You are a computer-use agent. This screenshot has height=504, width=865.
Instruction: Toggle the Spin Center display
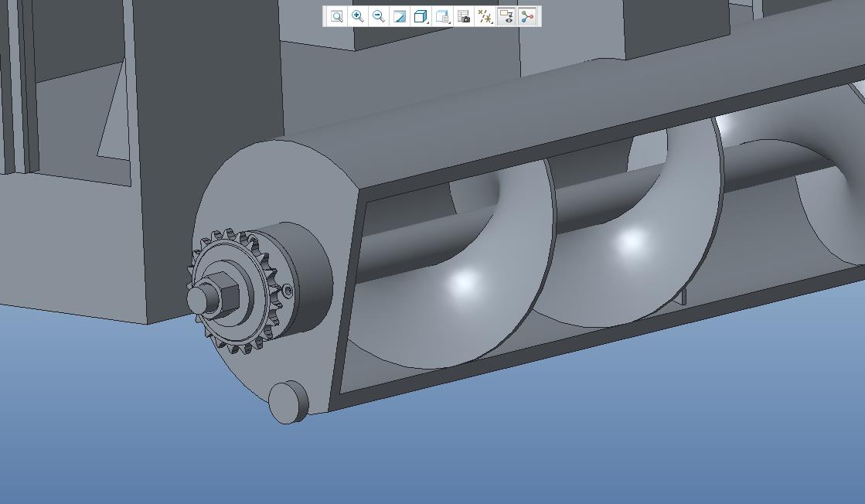[527, 16]
